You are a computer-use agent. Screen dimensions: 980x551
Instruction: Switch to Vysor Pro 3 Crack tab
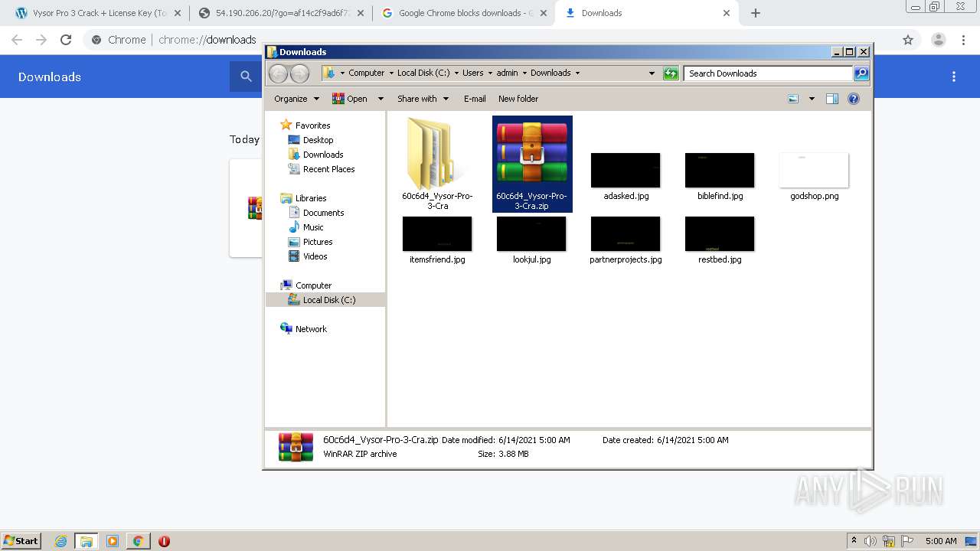[x=97, y=13]
